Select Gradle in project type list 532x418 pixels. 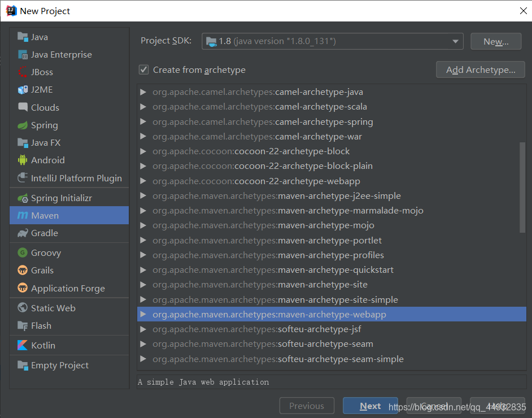point(69,233)
